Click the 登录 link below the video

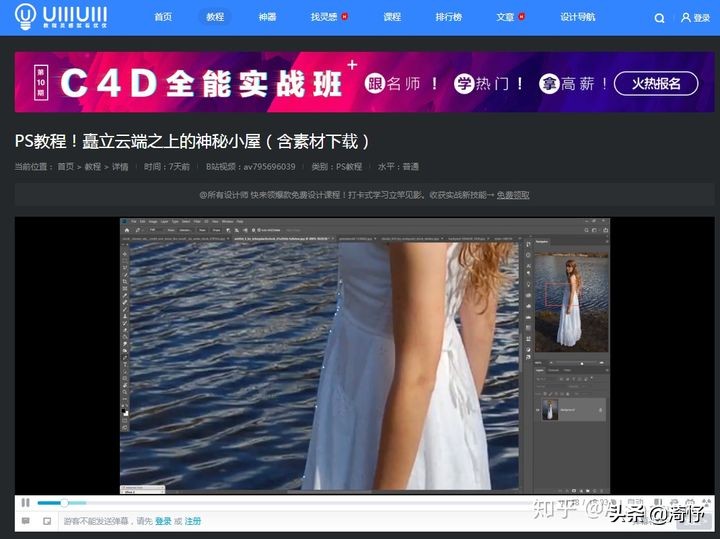click(x=163, y=521)
